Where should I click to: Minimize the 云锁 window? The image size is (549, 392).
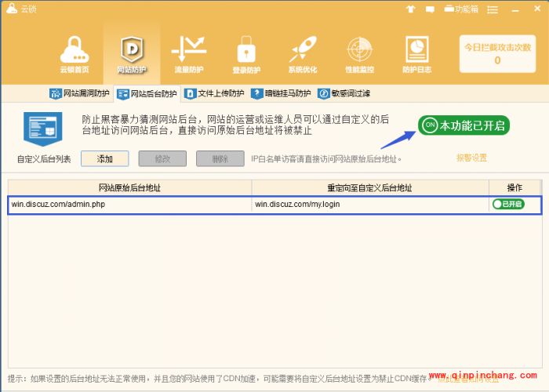[x=515, y=10]
